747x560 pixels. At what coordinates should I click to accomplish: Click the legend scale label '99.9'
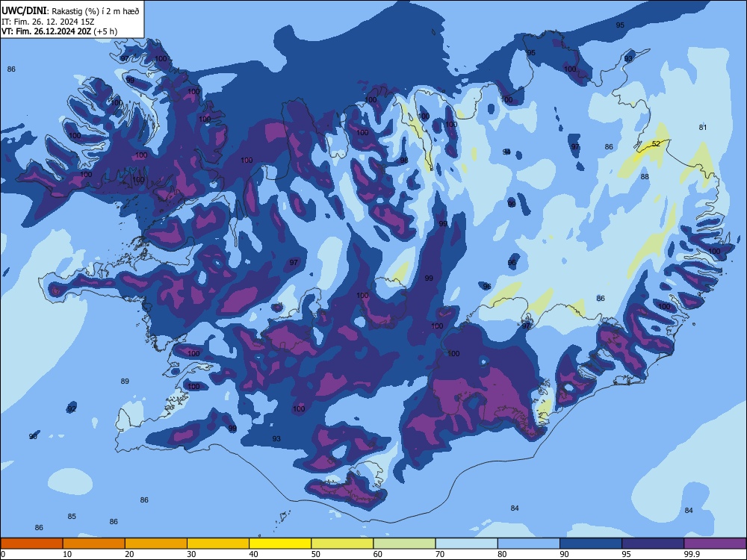[691, 554]
